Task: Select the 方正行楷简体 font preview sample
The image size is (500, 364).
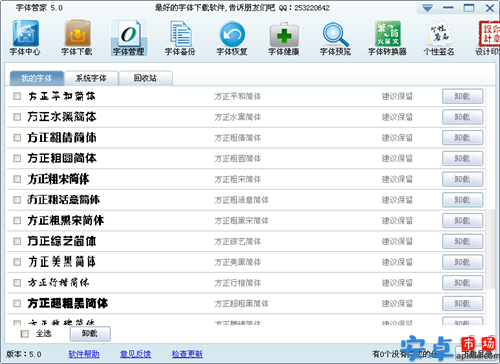Action: tap(59, 283)
